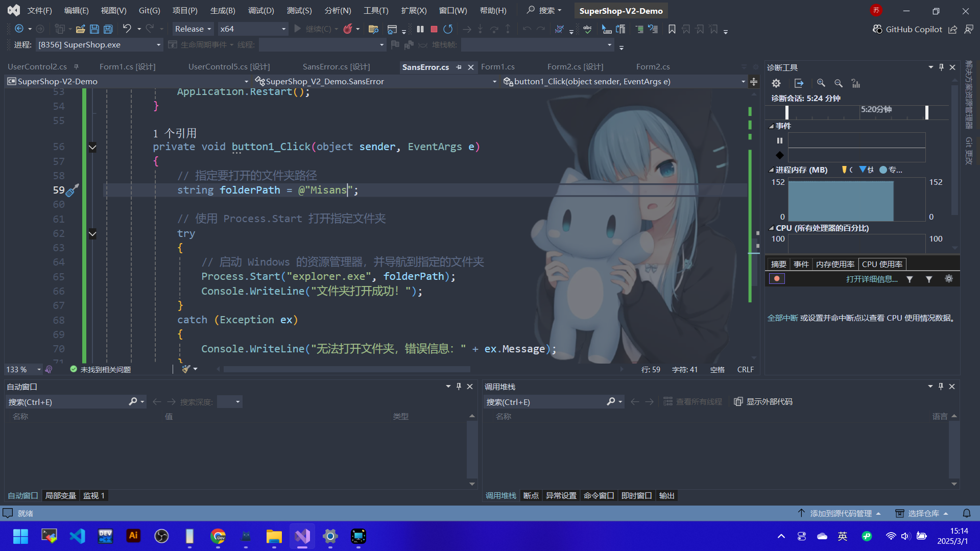980x551 pixels.
Task: Open the 文件(F) menu
Action: click(x=40, y=11)
